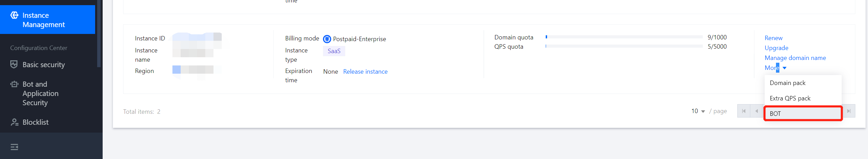Open Manage domain name link
Screen dimensions: 868x159
[x=795, y=58]
